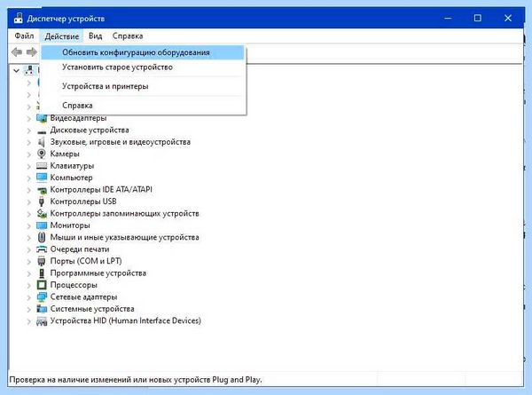Expand the Процессоры node
532x395 pixels.
(29, 285)
